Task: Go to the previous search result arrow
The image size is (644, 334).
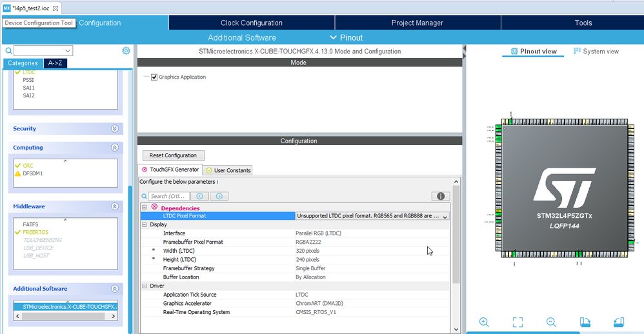Action: pyautogui.click(x=199, y=196)
